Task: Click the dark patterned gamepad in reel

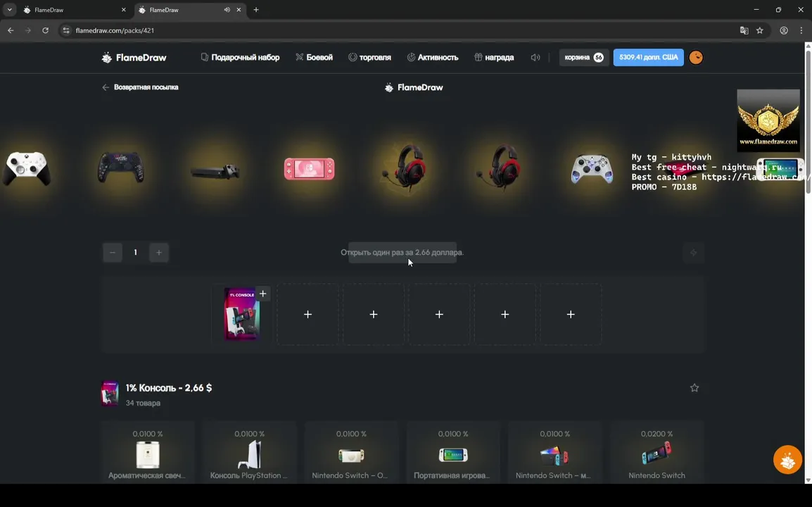Action: coord(120,167)
